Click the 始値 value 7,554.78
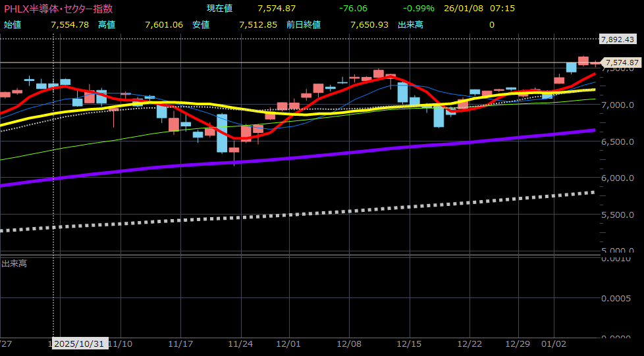Viewport: 644px width, 356px height. 69,24
